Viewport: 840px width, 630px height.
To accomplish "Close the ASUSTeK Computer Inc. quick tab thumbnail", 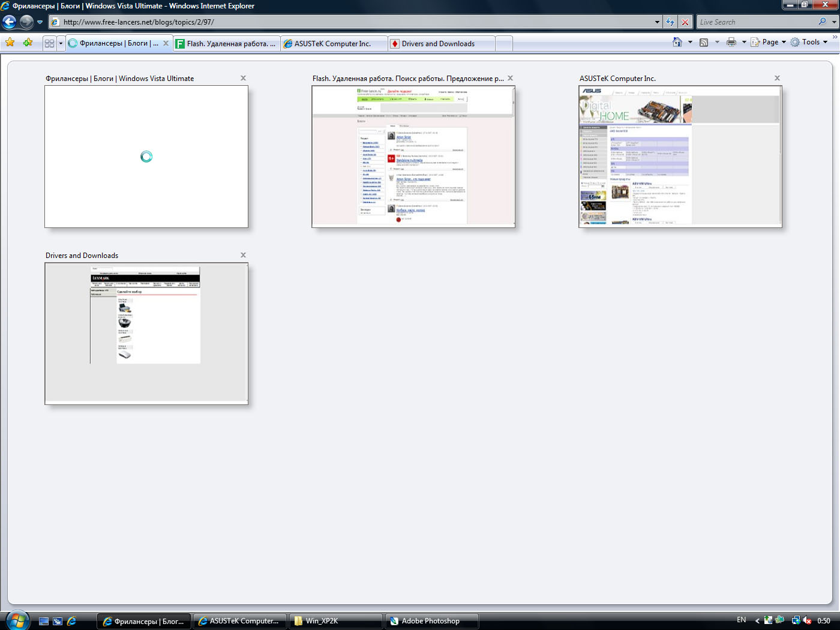I will (777, 78).
